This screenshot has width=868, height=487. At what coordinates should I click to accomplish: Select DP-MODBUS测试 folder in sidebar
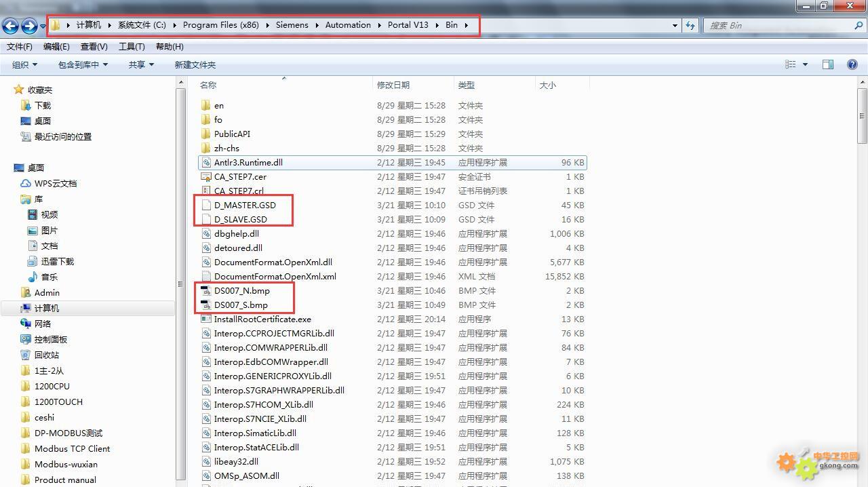point(68,433)
